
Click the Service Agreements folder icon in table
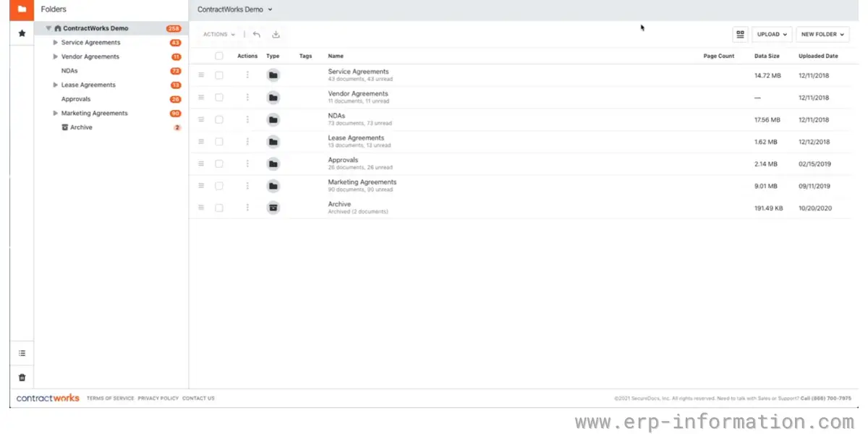coord(273,75)
